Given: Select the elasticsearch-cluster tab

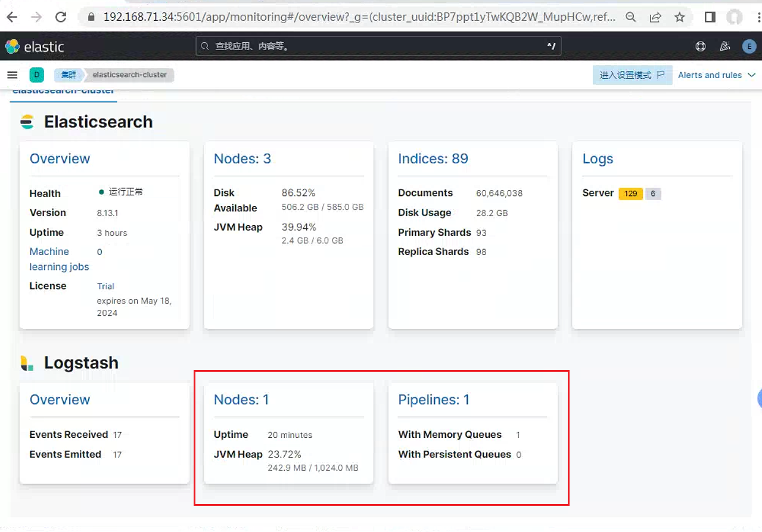Looking at the screenshot, I should (x=64, y=92).
